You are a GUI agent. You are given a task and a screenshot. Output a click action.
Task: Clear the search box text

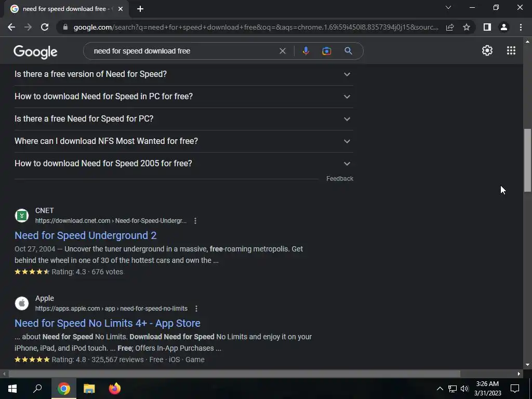tap(282, 51)
